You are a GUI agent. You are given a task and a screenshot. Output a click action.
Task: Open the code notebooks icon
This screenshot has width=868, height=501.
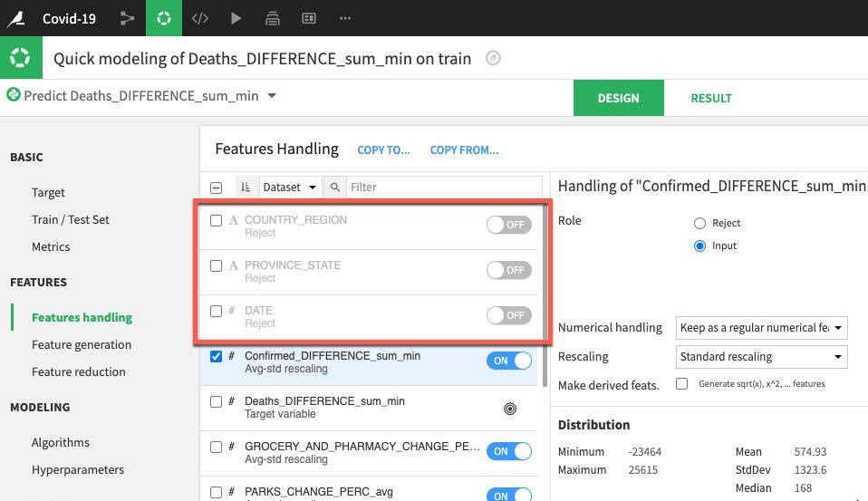[199, 18]
